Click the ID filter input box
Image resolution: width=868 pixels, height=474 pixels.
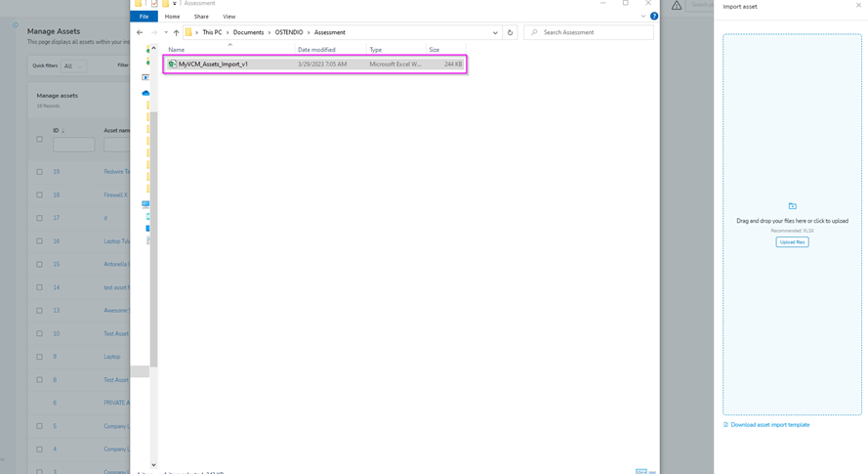73,145
